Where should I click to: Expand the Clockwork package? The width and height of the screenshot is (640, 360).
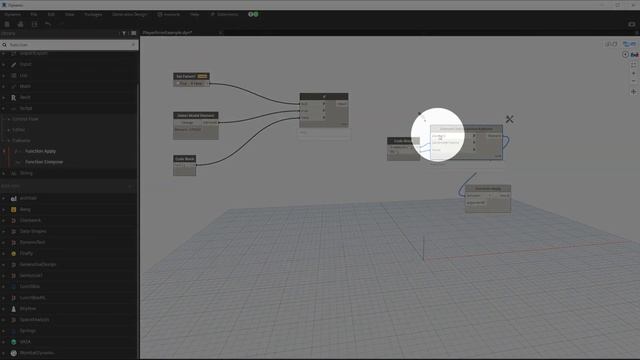pyautogui.click(x=4, y=220)
